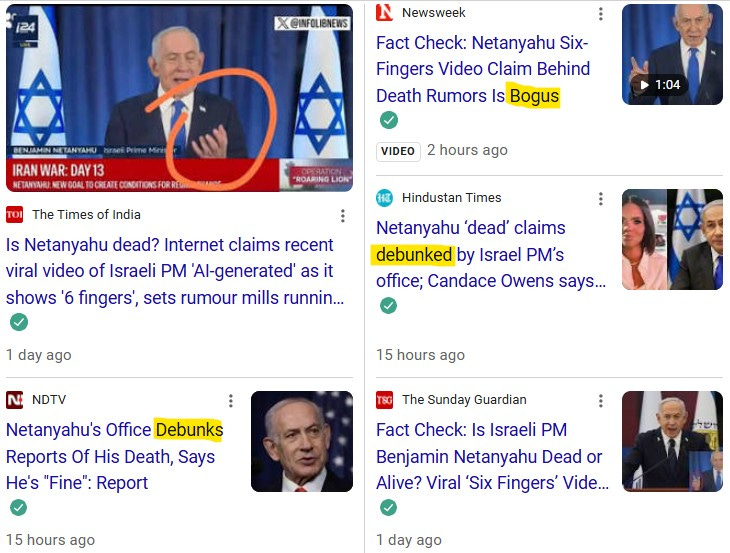The width and height of the screenshot is (730, 553).
Task: Open Sunday Guardian article thumbnail image
Action: [672, 441]
